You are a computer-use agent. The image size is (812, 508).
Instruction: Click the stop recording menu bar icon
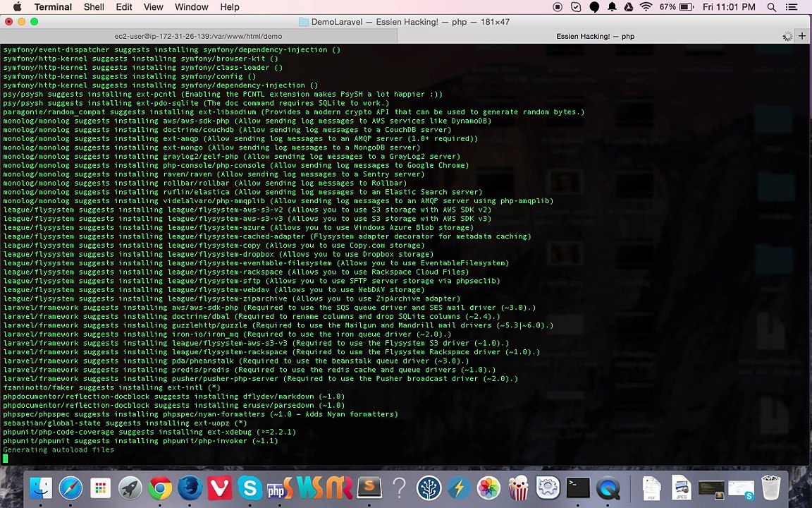pyautogui.click(x=558, y=7)
